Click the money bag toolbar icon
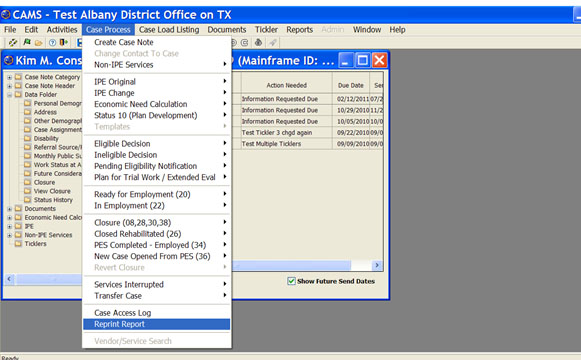The image size is (581, 360). tap(258, 43)
